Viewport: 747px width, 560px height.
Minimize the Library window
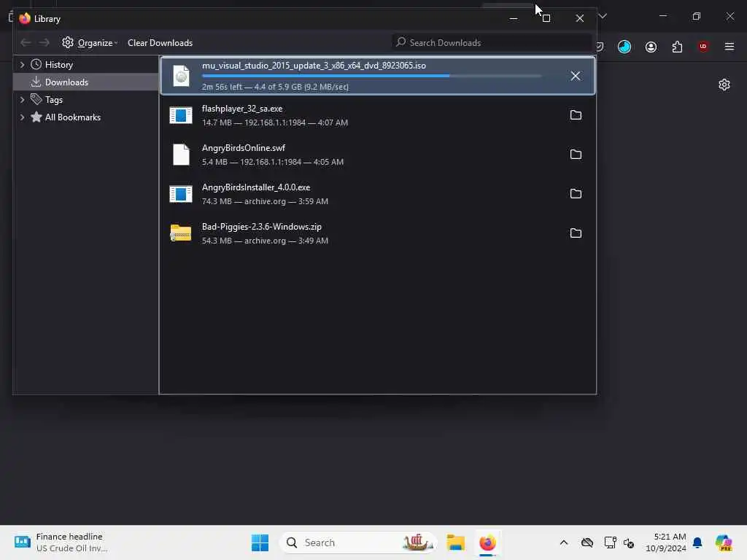pyautogui.click(x=514, y=18)
